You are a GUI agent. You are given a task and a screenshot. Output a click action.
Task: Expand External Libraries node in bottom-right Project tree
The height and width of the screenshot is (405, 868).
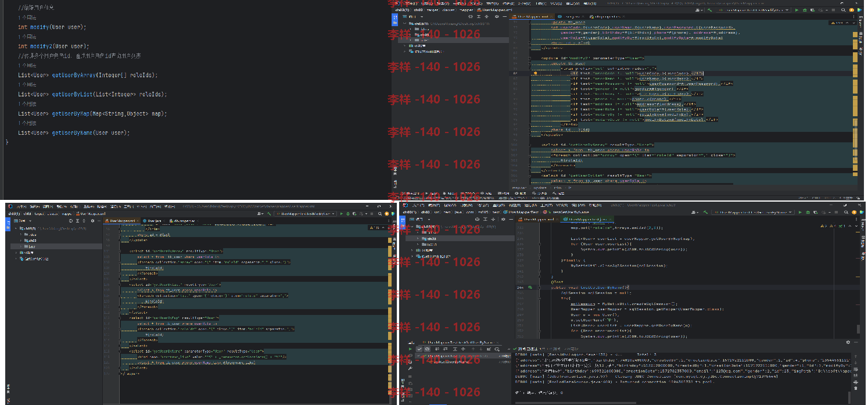[x=412, y=250]
